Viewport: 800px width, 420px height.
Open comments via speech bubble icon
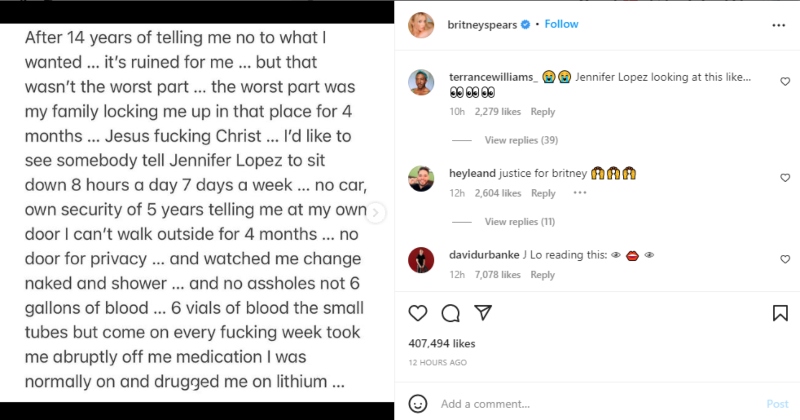450,314
